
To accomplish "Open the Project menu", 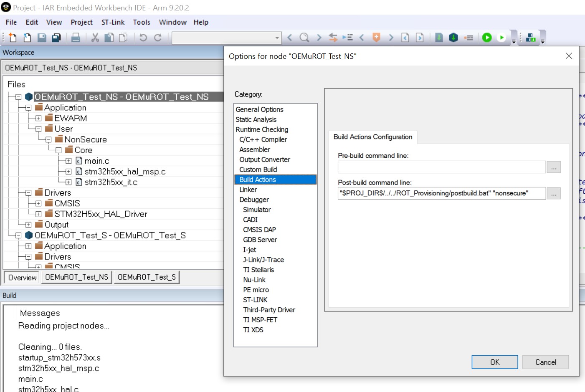I will tap(81, 22).
